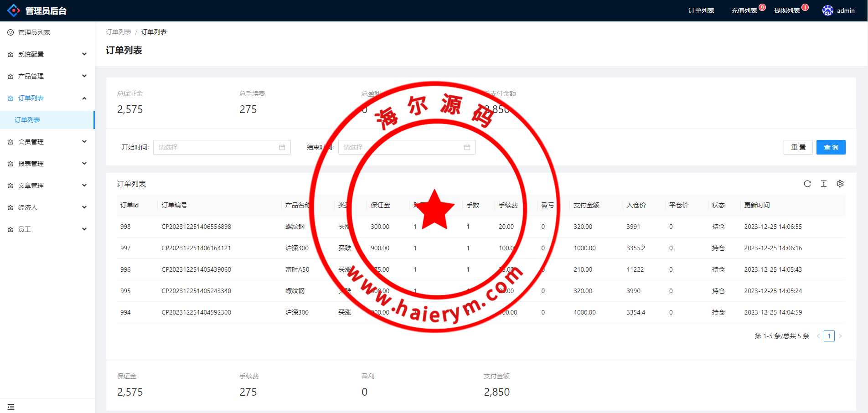Open 管理员列表 in the sidebar
The height and width of the screenshot is (413, 868).
(34, 32)
